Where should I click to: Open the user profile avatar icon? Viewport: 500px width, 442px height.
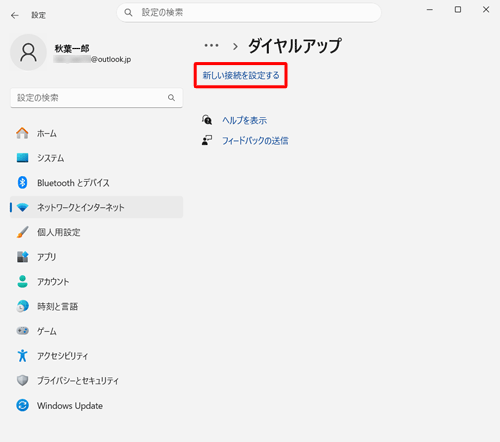click(x=29, y=52)
